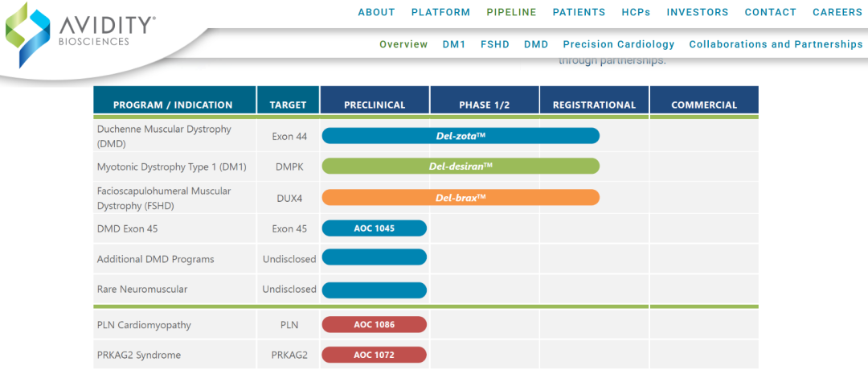Open the CONTACT page

click(x=770, y=12)
